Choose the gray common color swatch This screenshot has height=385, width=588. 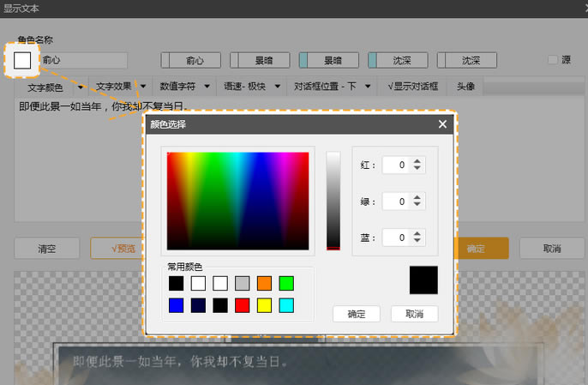tap(243, 283)
